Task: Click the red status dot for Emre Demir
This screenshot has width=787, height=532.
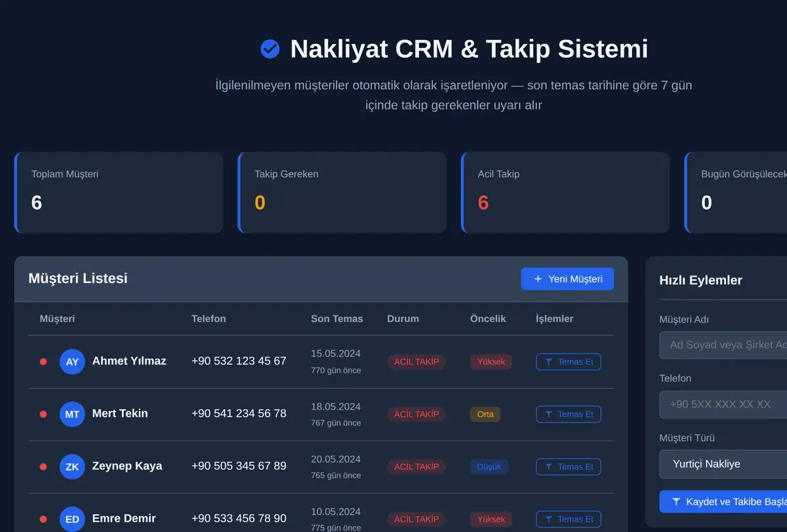Action: pos(43,519)
